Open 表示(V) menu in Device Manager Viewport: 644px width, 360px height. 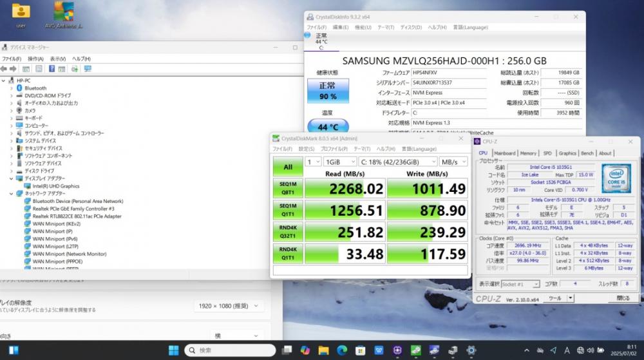tap(58, 59)
